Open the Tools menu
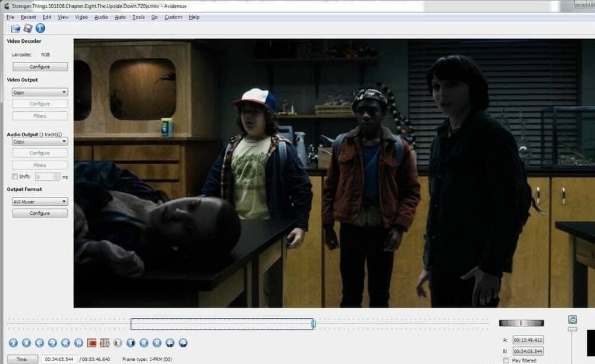 (139, 17)
